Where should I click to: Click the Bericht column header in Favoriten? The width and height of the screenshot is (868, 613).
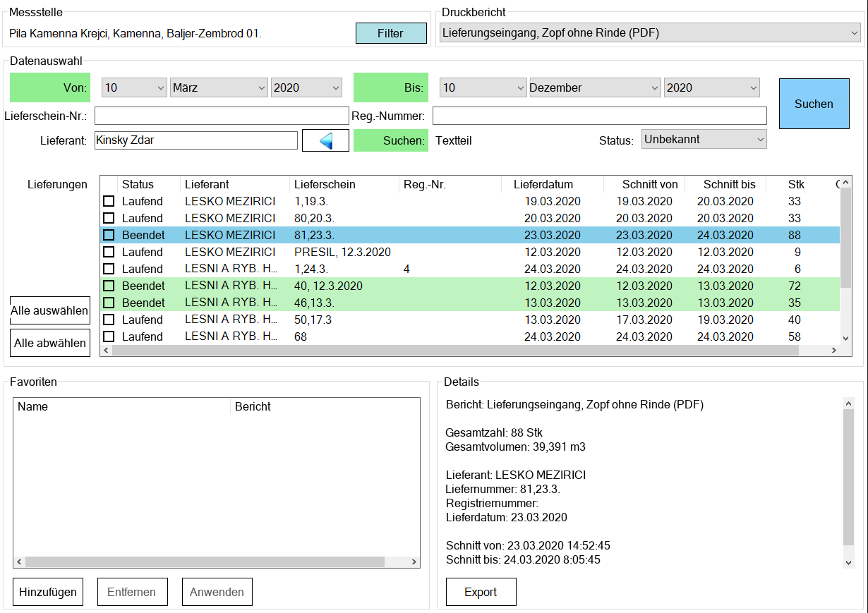pyautogui.click(x=325, y=406)
